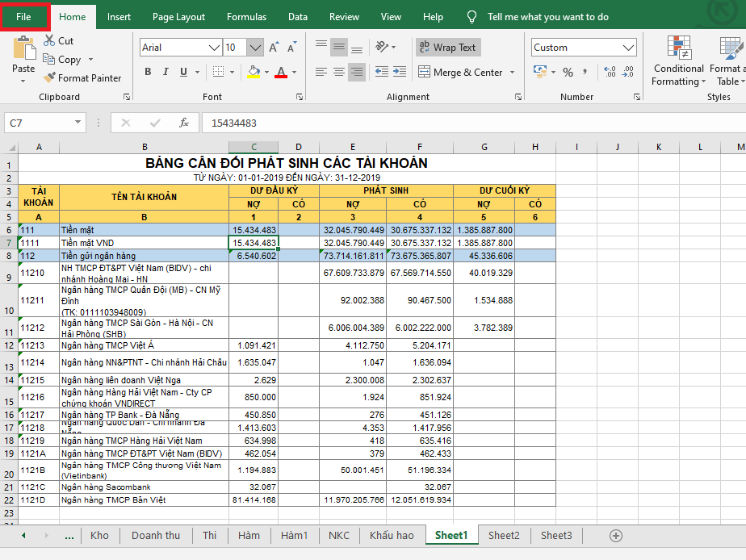Add a new sheet with plus button

pyautogui.click(x=616, y=535)
